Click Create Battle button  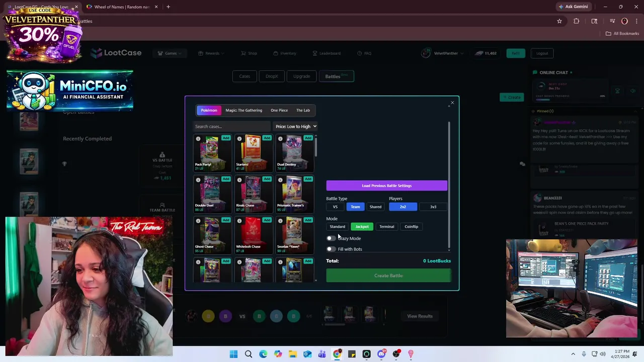click(x=388, y=276)
